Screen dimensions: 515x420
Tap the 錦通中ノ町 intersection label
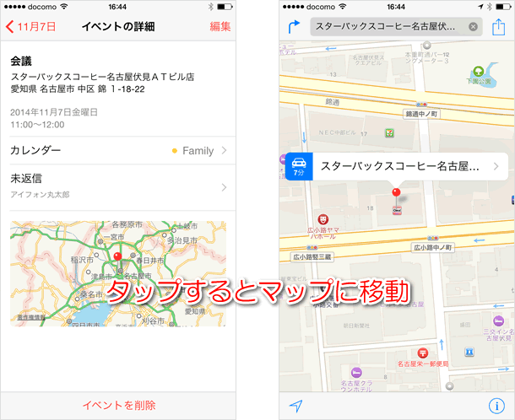(x=421, y=114)
